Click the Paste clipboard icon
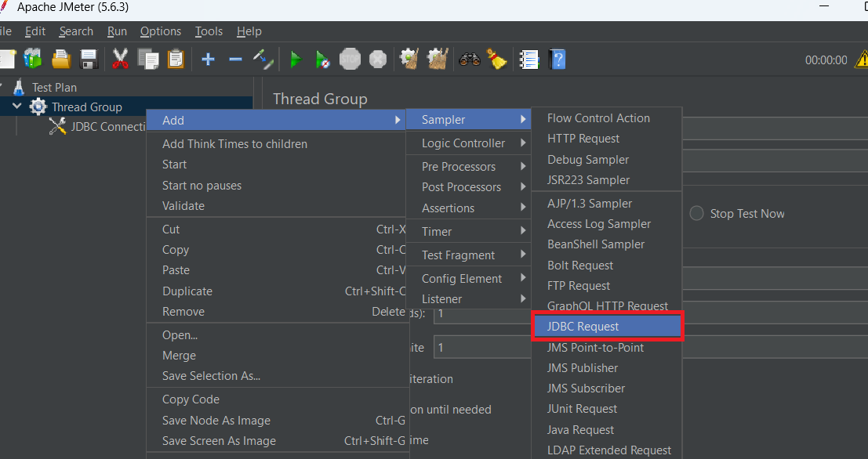Screen dimensions: 868x459 (176, 59)
